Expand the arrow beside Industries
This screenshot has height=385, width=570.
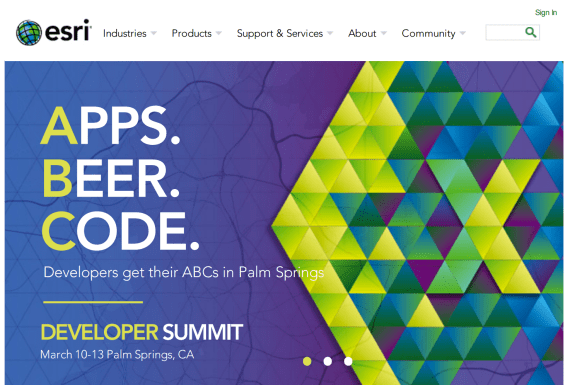154,33
